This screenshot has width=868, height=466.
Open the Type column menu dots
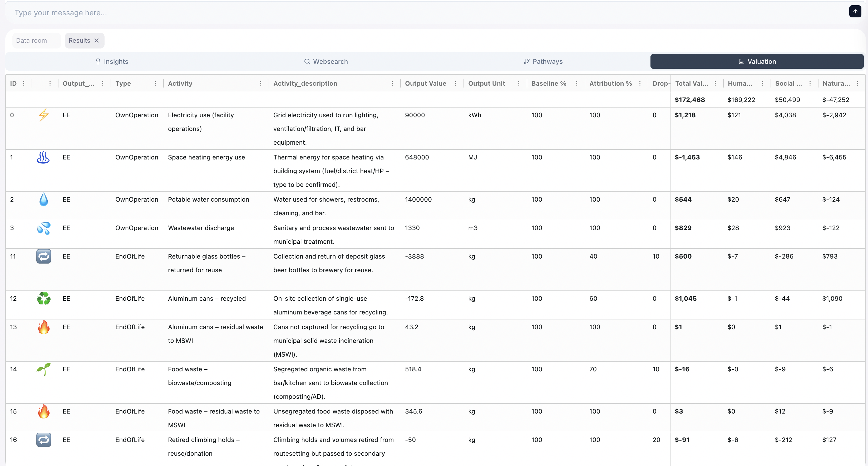pos(155,83)
